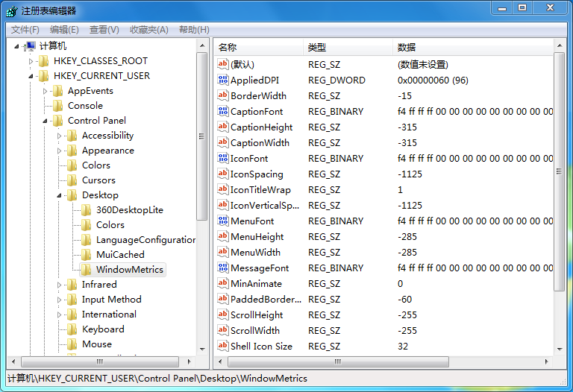Click the MenuFont binary value icon

[222, 221]
